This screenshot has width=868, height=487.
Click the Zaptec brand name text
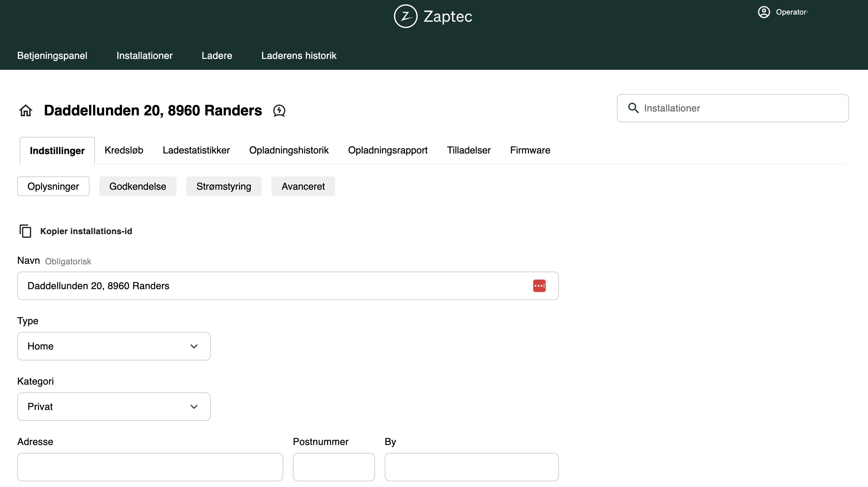pyautogui.click(x=448, y=17)
